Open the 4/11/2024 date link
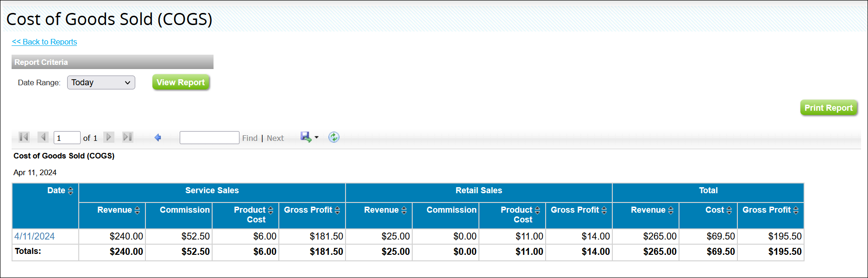 tap(34, 236)
